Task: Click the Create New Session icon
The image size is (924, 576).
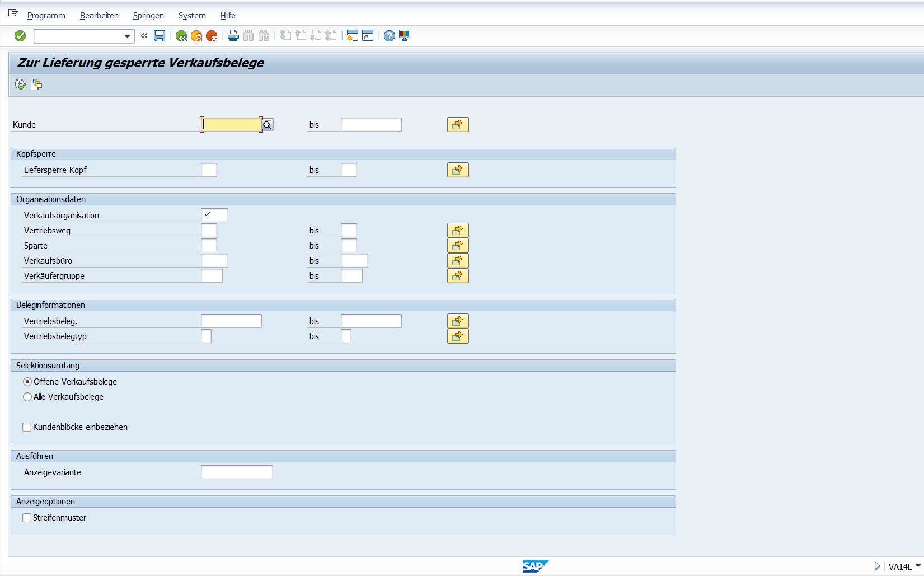Action: (352, 36)
